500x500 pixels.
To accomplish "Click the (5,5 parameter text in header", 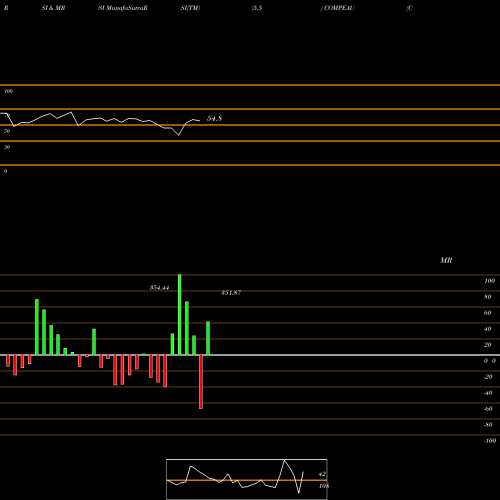I will (257, 8).
